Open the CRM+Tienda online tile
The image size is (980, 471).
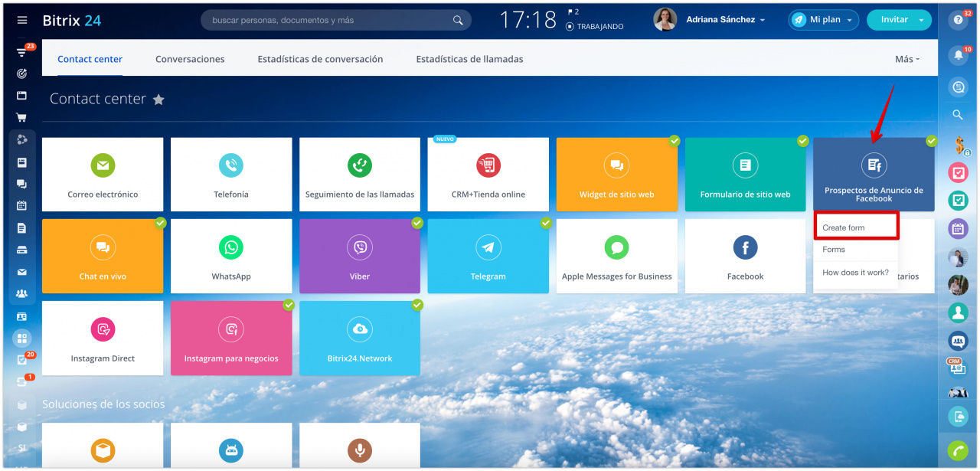tap(488, 174)
